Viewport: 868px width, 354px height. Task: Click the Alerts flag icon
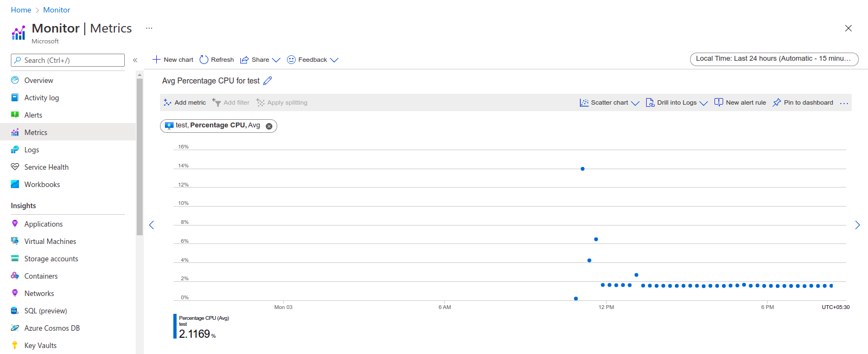15,115
